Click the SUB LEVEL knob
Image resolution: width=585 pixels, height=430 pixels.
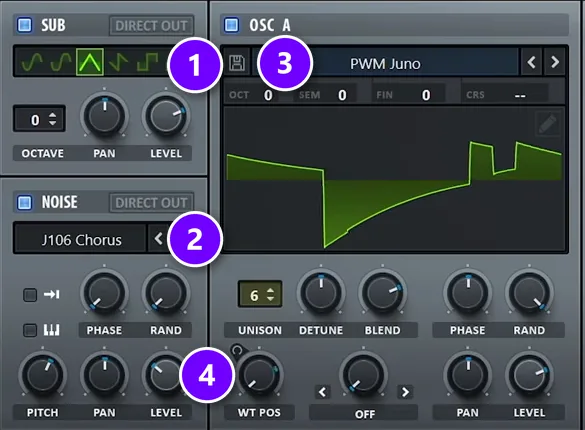(x=166, y=116)
